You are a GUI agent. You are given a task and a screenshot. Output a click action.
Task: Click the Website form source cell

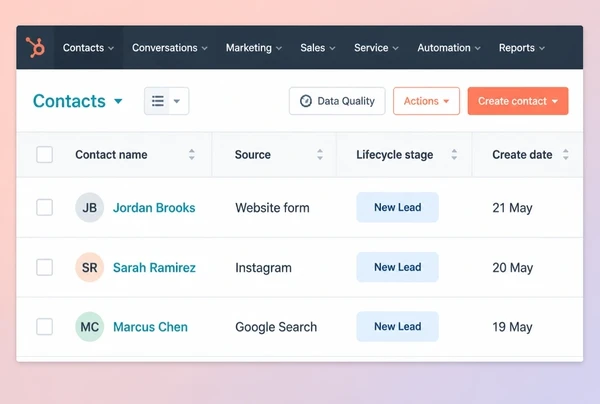click(x=272, y=208)
